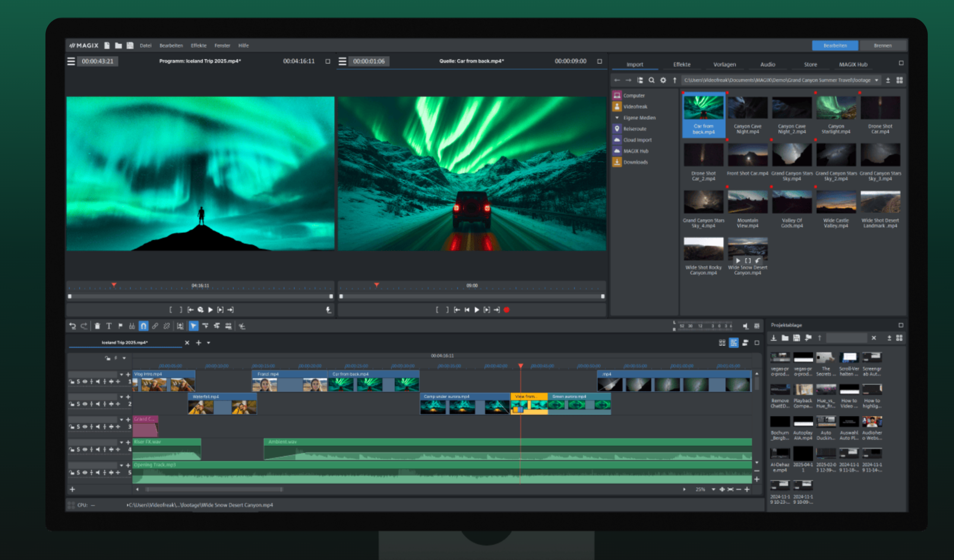Screen dimensions: 954x560
Task: Add new project tab with plus
Action: pos(198,343)
